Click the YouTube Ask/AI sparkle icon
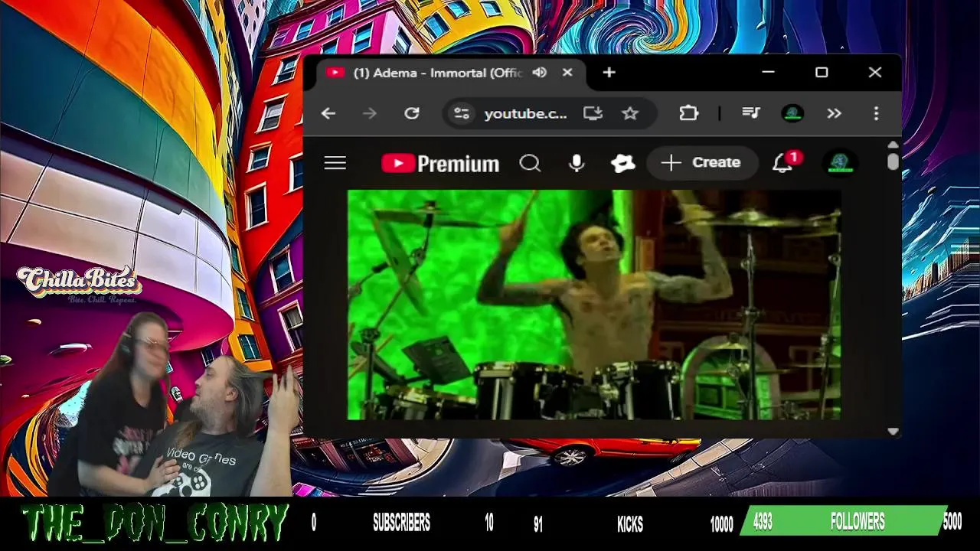This screenshot has height=551, width=980. (x=622, y=163)
